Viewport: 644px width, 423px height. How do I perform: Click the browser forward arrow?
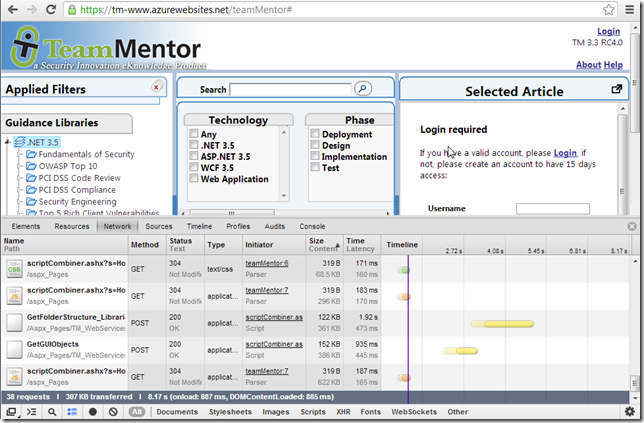click(x=32, y=9)
